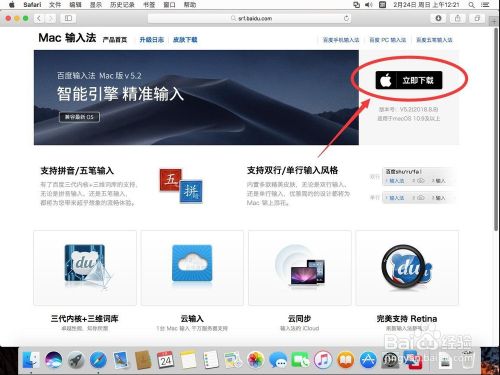Open Mail stamp icon in Dock
500x375 pixels.
point(121,360)
